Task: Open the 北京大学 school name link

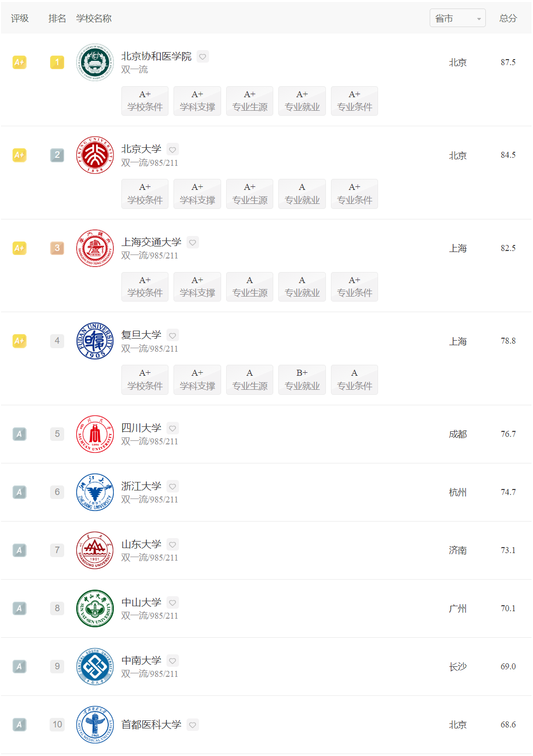Action: (x=141, y=149)
